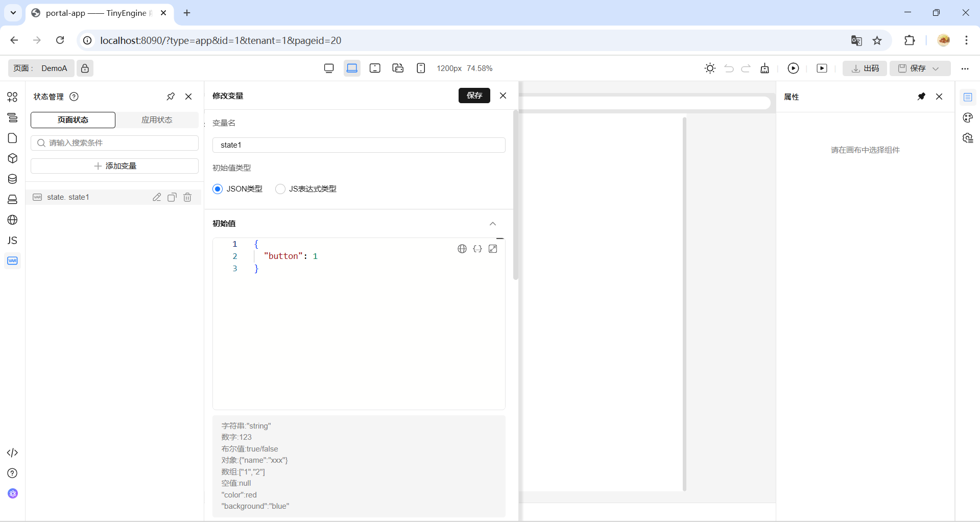Switch canvas to tablet view
980x522 pixels.
[x=375, y=68]
